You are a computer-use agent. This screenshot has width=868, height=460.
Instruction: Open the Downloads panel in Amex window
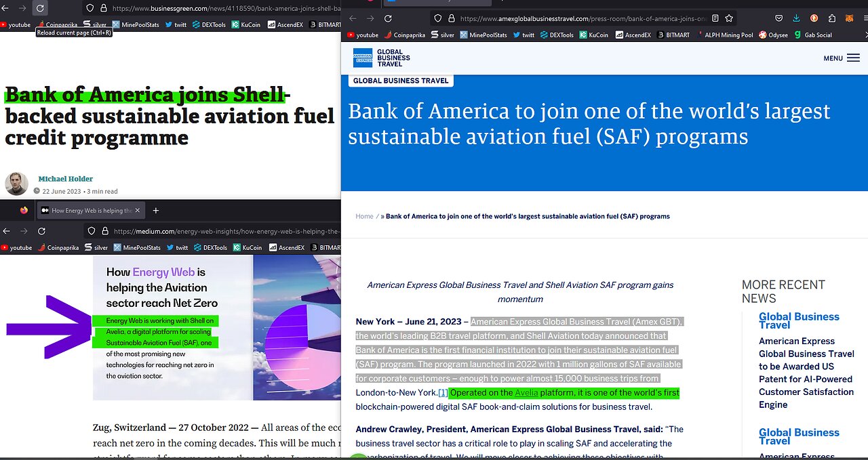click(x=796, y=18)
